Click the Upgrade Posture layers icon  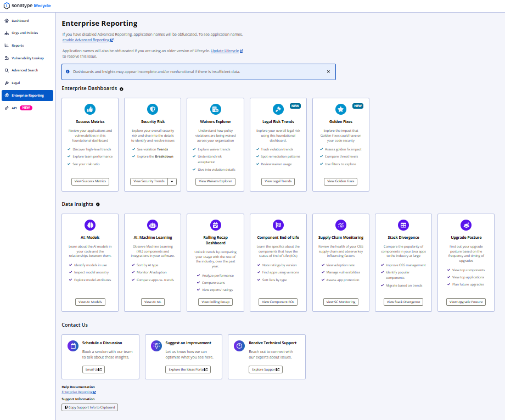tap(466, 225)
